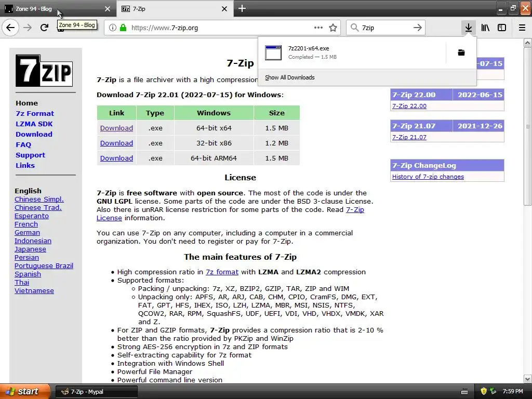The width and height of the screenshot is (532, 399).
Task: Open the Windows start menu
Action: (x=25, y=392)
